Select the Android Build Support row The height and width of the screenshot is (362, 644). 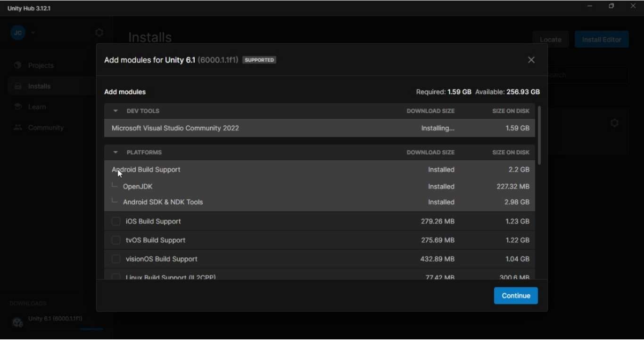click(320, 169)
